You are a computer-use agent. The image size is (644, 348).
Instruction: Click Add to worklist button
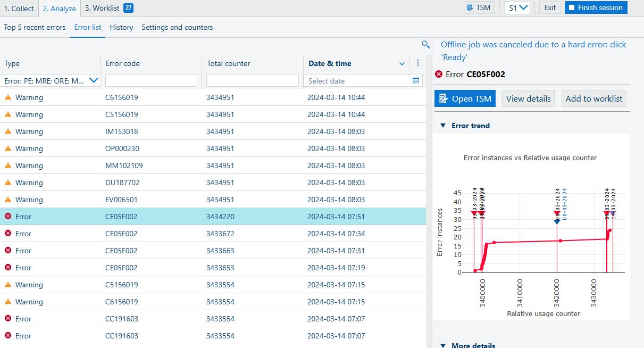coord(593,98)
